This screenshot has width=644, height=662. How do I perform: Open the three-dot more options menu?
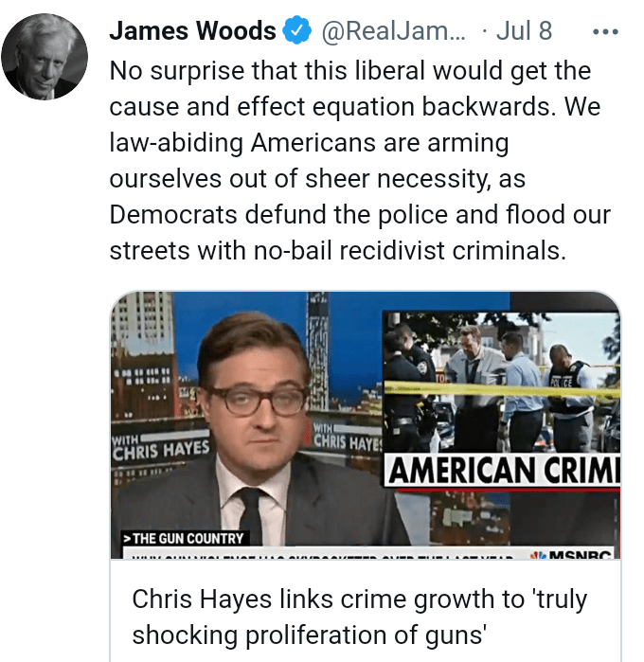pyautogui.click(x=605, y=31)
